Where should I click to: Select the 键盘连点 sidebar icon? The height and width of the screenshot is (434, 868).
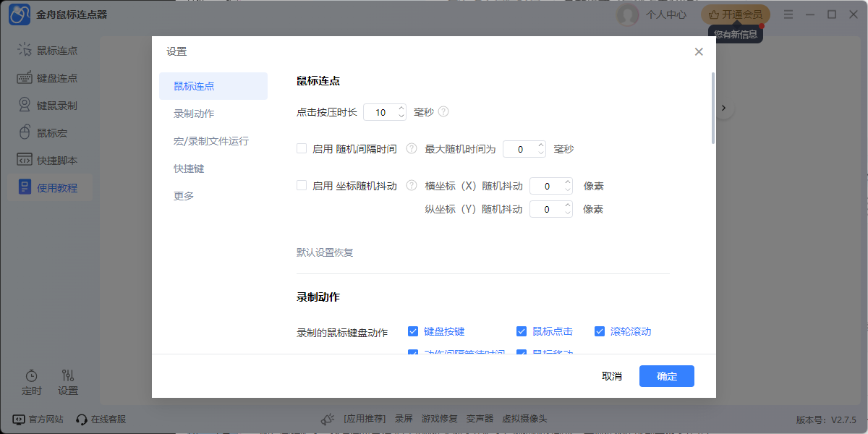(48, 77)
